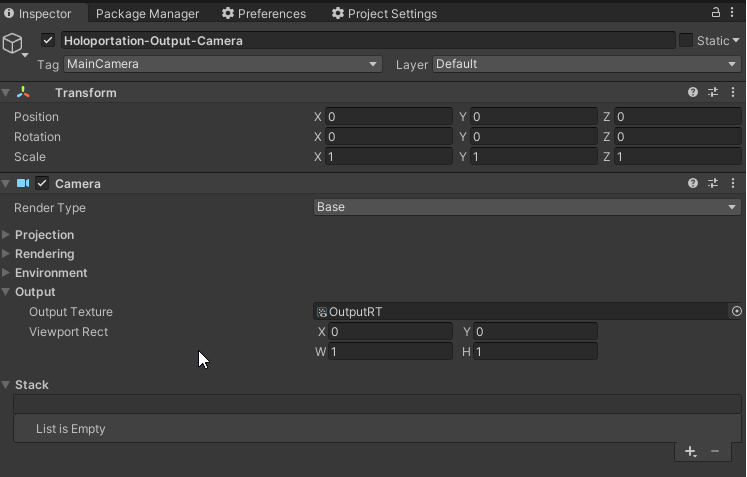Click the Position label
Screen dimensions: 747x477
tap(36, 117)
